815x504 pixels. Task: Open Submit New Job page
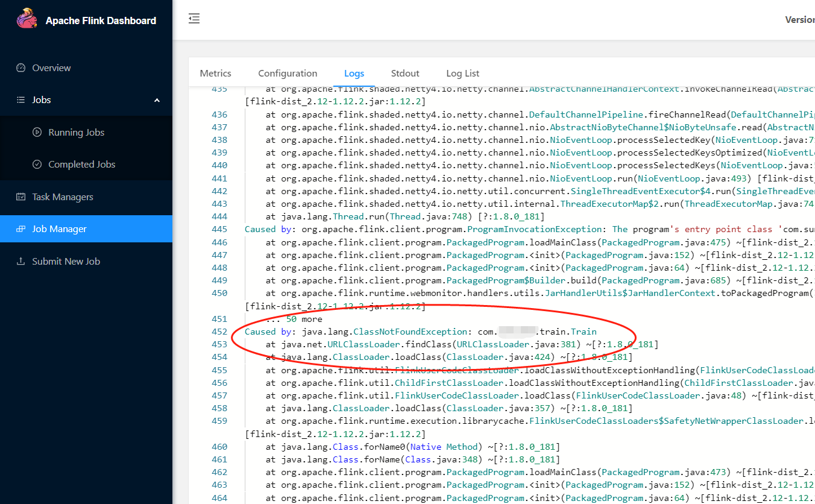tap(86, 262)
